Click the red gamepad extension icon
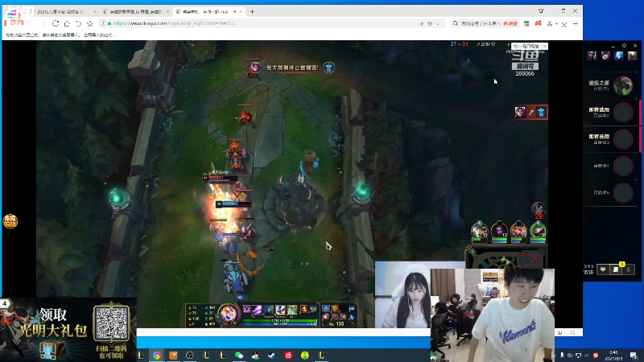 pos(538,23)
